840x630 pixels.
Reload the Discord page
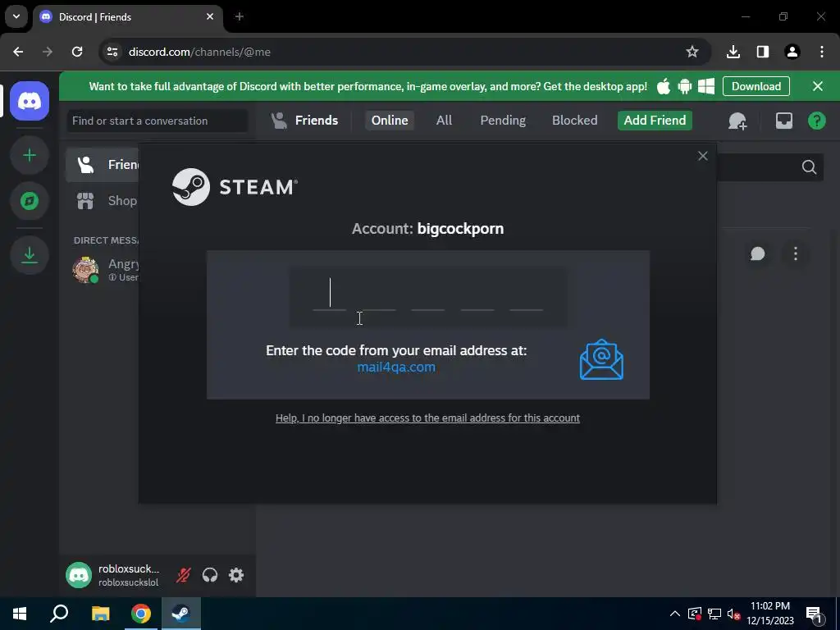pos(77,52)
